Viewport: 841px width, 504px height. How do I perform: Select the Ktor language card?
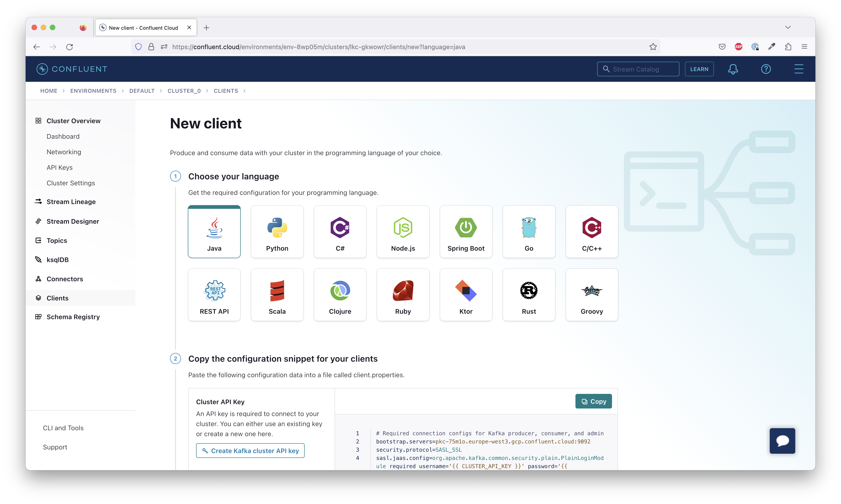point(466,295)
